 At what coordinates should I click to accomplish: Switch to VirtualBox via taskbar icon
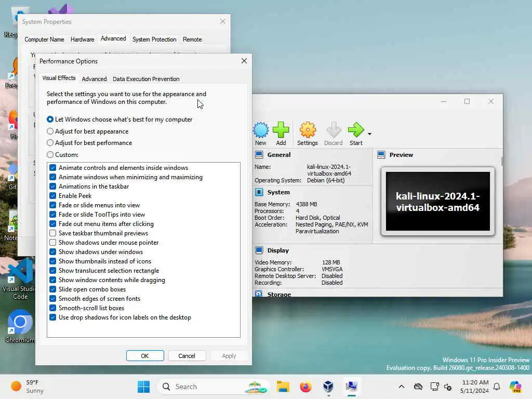click(328, 387)
